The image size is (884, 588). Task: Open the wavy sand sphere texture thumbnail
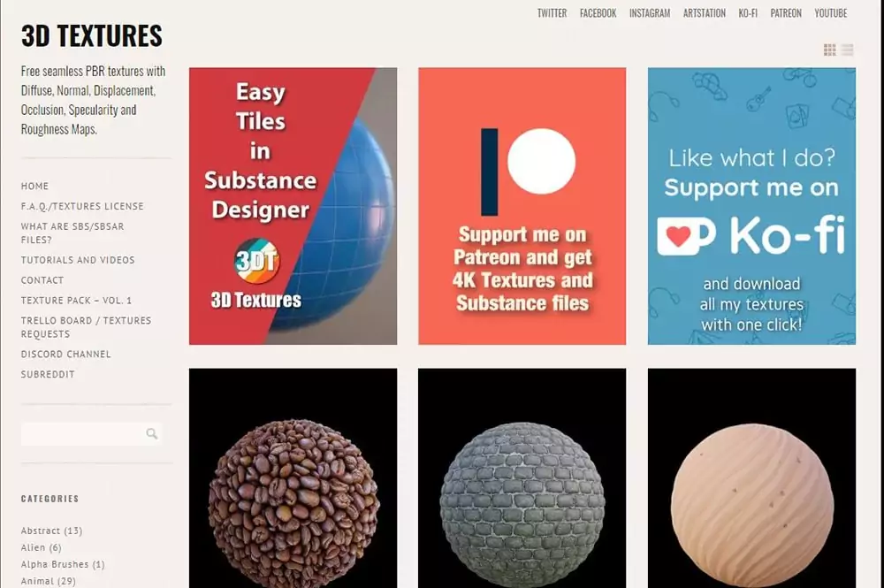point(751,478)
